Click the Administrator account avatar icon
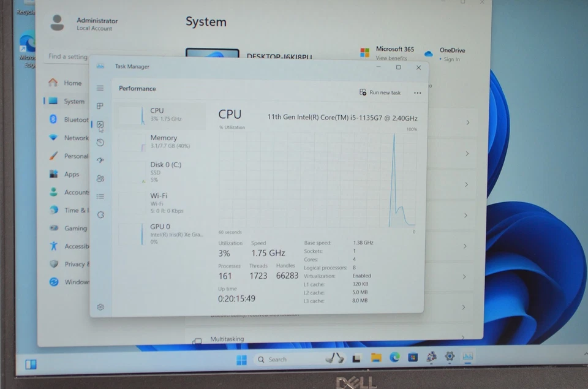 pyautogui.click(x=57, y=23)
